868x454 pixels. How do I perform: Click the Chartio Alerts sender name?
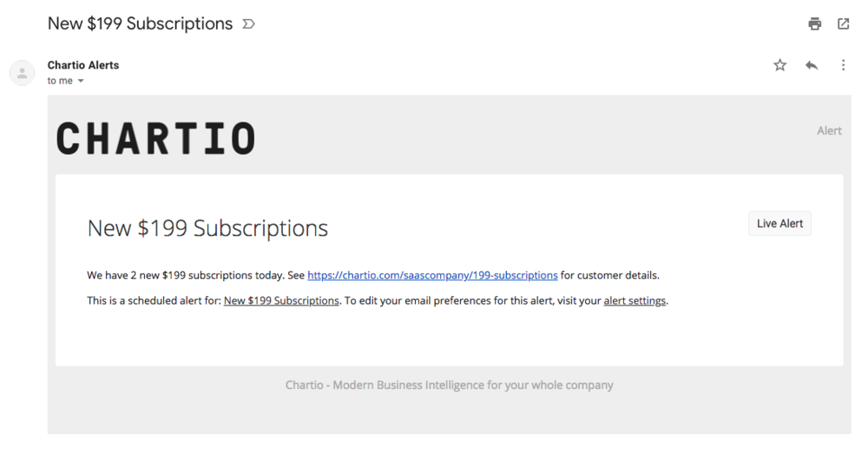(83, 65)
